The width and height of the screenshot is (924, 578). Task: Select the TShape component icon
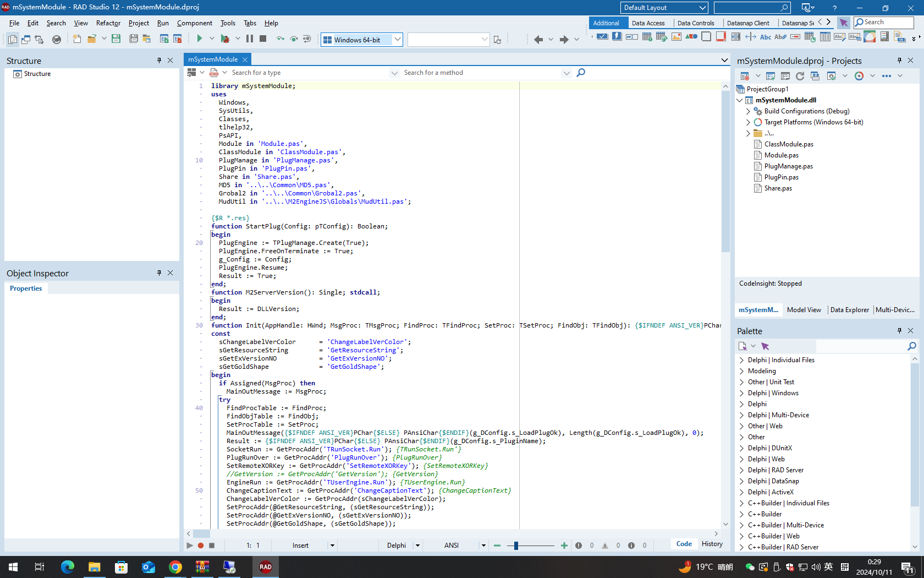click(x=691, y=37)
